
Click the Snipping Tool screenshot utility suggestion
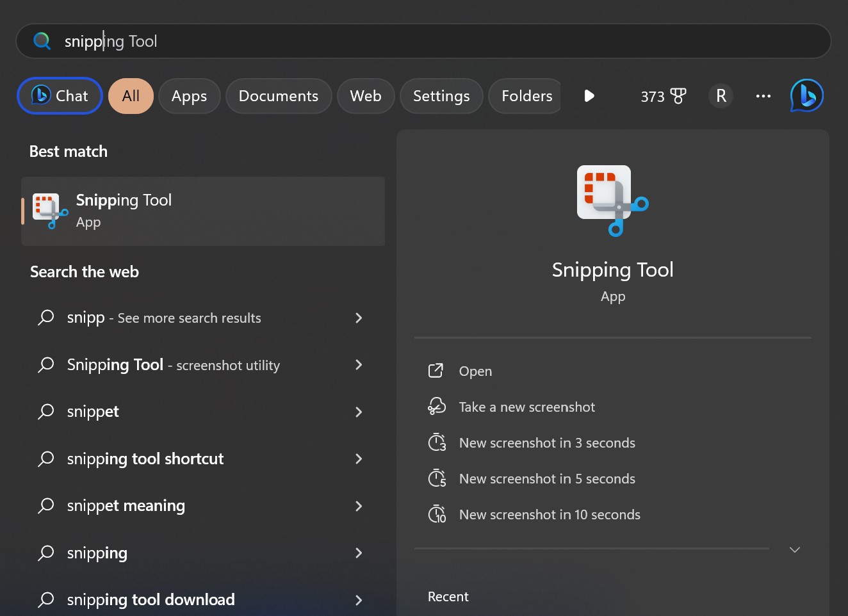pos(173,365)
